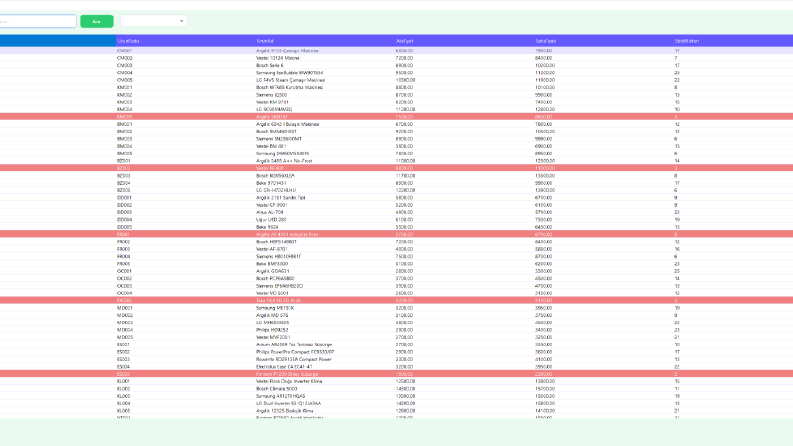The height and width of the screenshot is (446, 793).
Task: Click Arçelik 2485 A++ No-Frost name
Action: coord(284,161)
